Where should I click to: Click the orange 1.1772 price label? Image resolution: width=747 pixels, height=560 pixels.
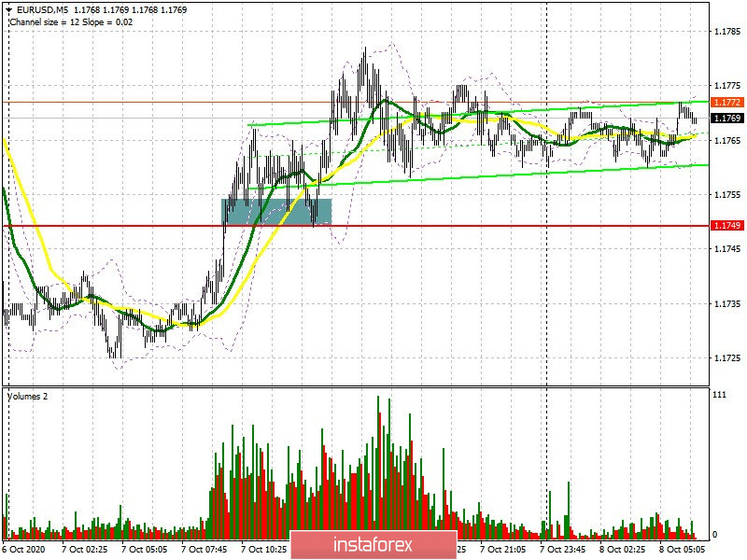pyautogui.click(x=727, y=103)
